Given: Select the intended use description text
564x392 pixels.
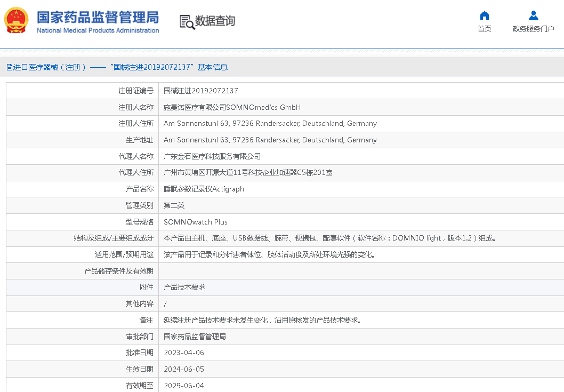Looking at the screenshot, I should [269, 254].
